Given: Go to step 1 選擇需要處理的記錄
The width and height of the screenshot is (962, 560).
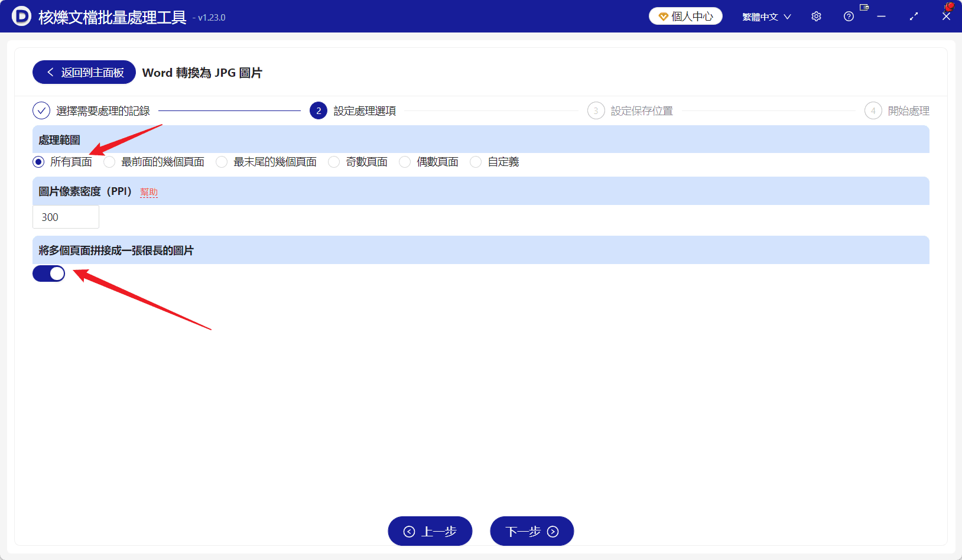Looking at the screenshot, I should point(92,110).
